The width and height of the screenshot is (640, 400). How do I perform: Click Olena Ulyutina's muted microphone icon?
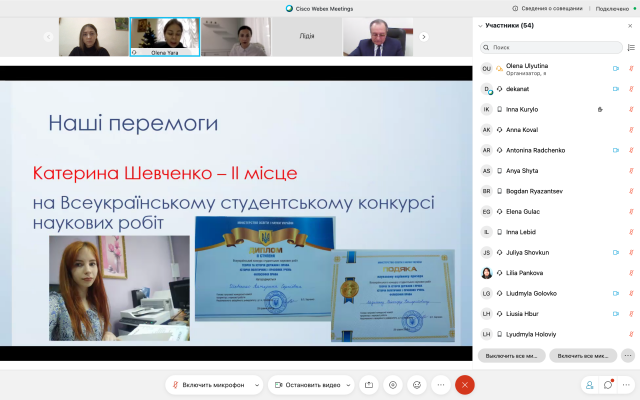click(631, 69)
